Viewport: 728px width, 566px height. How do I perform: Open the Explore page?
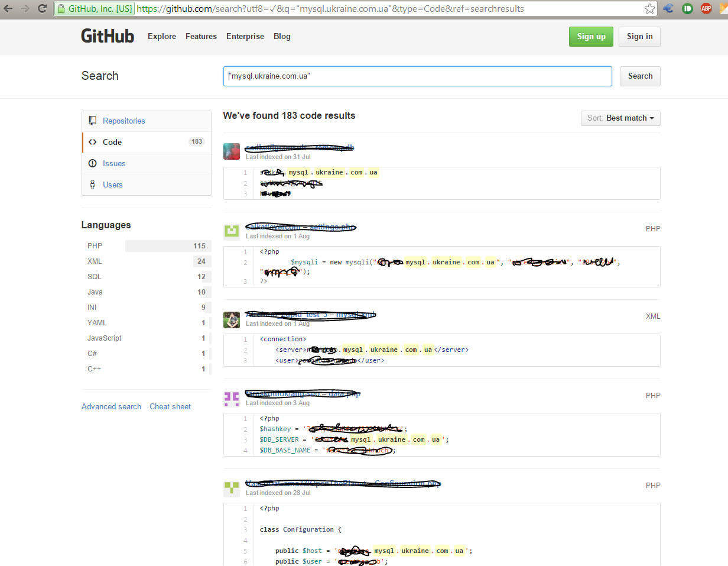(162, 36)
